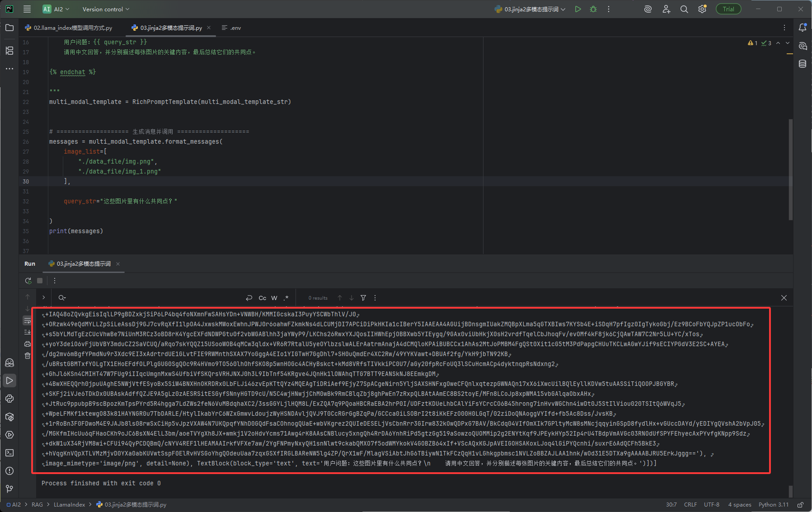The height and width of the screenshot is (512, 812).
Task: Open Code With Me add-user icon
Action: click(x=666, y=9)
